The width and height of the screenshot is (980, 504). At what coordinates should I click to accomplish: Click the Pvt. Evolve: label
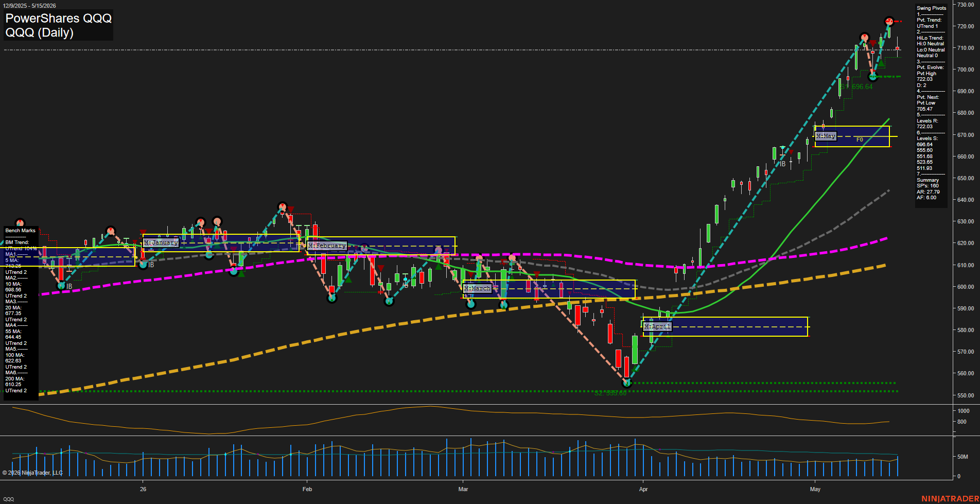click(x=930, y=67)
